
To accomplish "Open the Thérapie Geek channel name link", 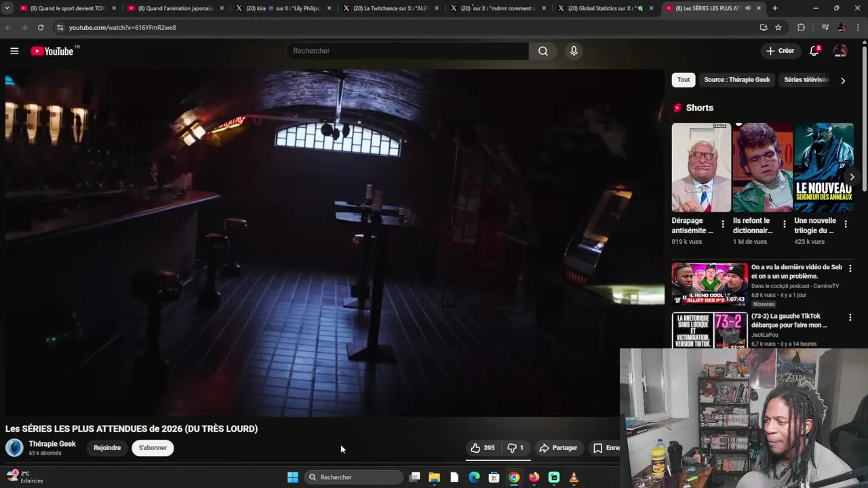I will point(52,444).
